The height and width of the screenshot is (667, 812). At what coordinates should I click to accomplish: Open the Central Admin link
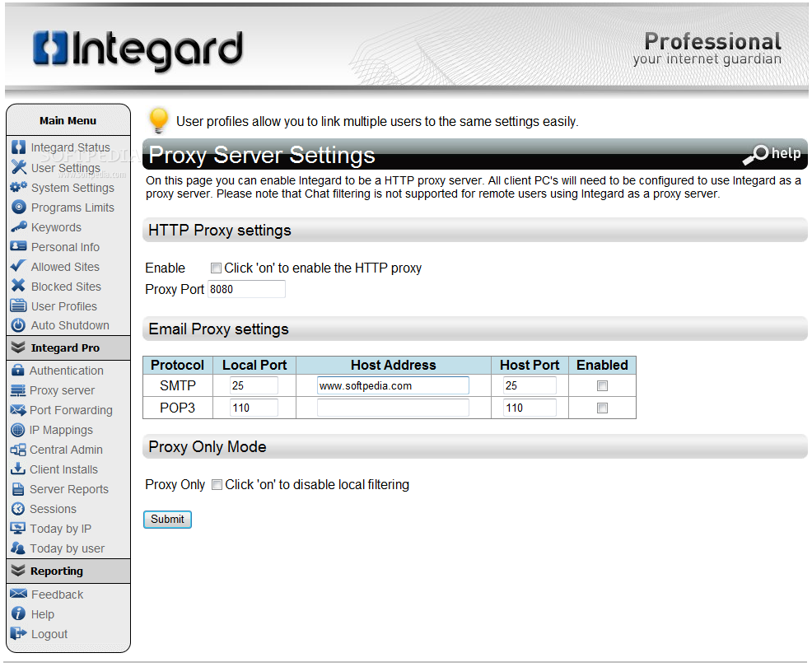tap(66, 450)
